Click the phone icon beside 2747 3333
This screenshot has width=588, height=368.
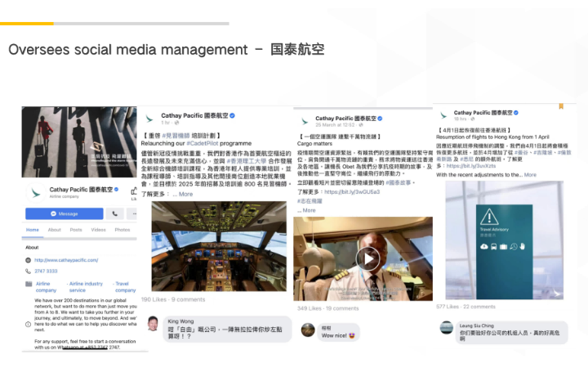28,272
